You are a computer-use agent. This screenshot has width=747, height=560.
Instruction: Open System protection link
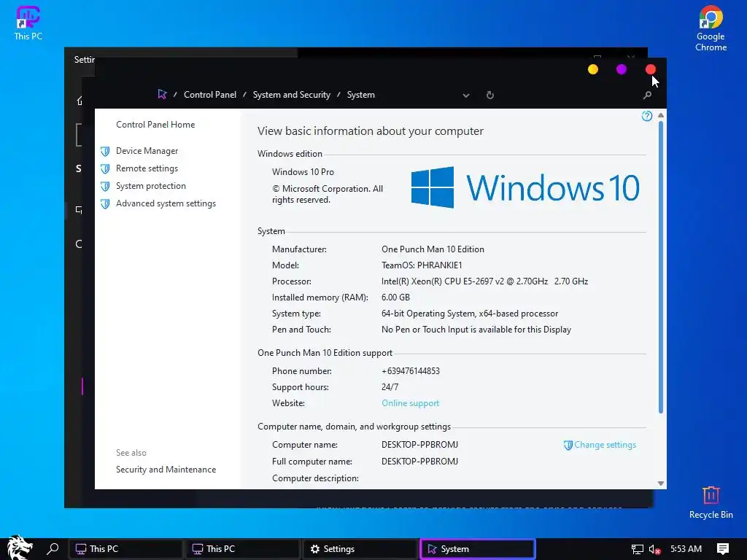tap(150, 186)
